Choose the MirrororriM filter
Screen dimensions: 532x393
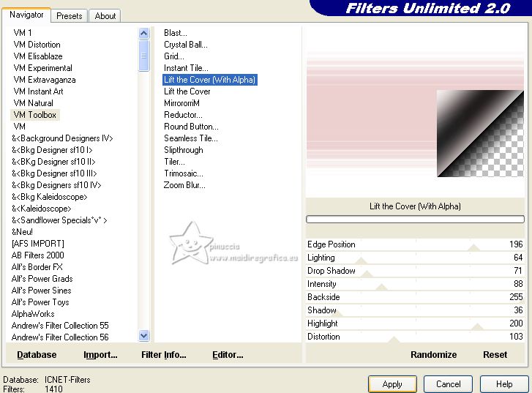pos(181,103)
